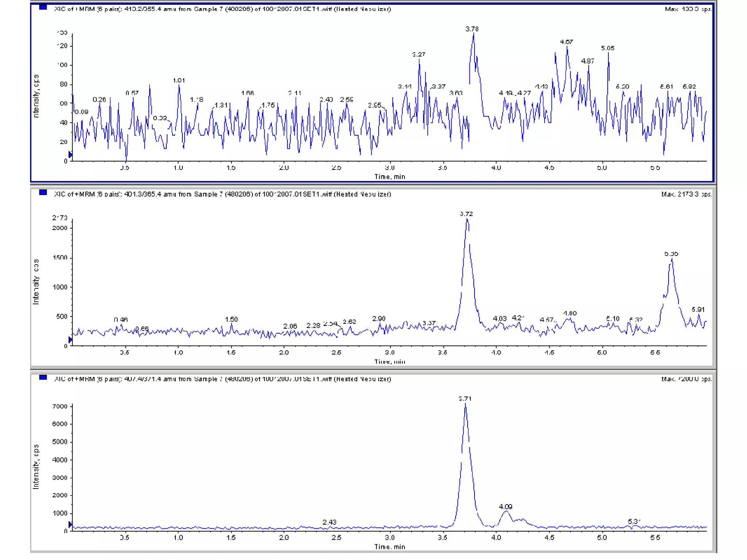Click the 5.05 peak label in the top pane

pos(608,48)
